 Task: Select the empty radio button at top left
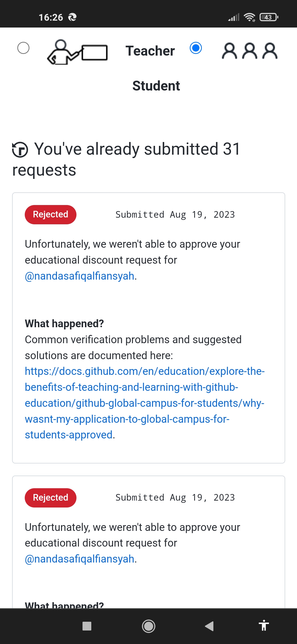pyautogui.click(x=24, y=48)
